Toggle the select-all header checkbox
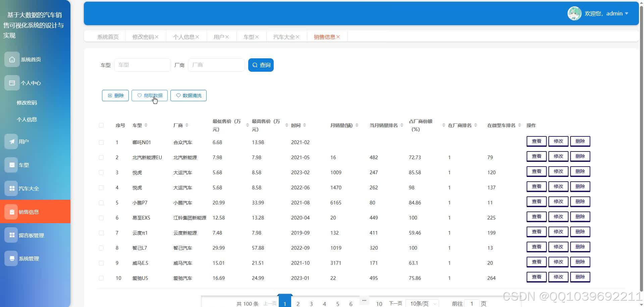This screenshot has width=644, height=307. coord(101,125)
